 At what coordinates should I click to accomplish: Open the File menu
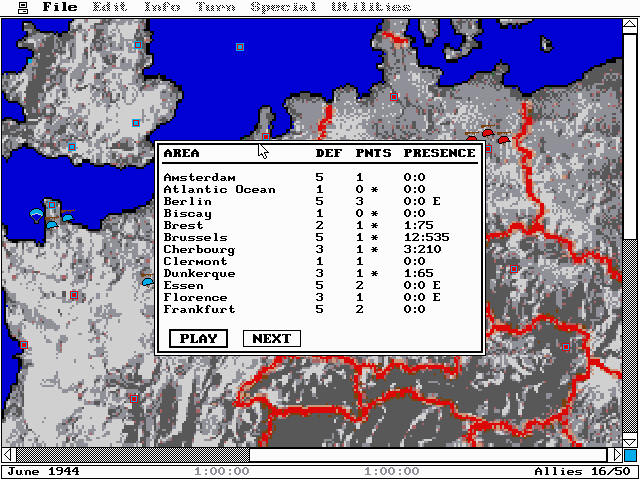(x=60, y=7)
